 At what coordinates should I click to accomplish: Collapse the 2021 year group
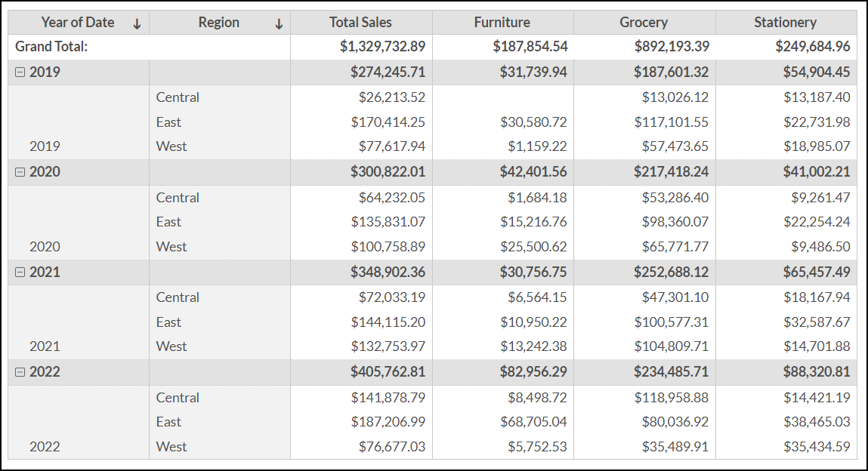coord(20,272)
